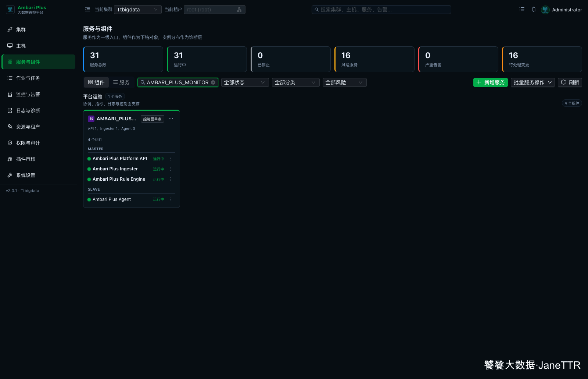Open 系统设置 in sidebar
The image size is (588, 379).
[39, 175]
